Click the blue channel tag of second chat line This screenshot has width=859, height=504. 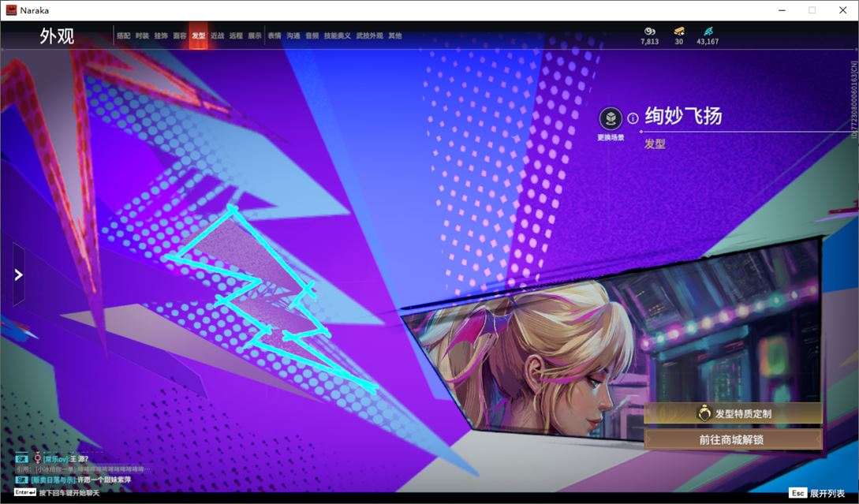pyautogui.click(x=22, y=480)
